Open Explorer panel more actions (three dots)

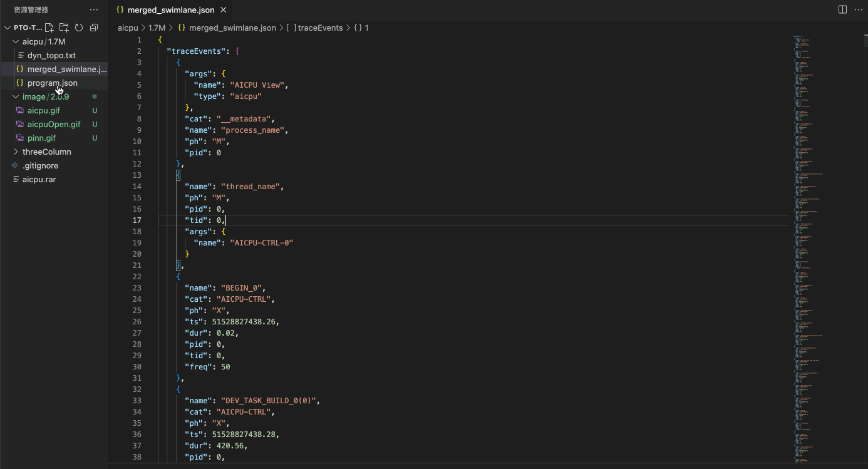[x=94, y=10]
